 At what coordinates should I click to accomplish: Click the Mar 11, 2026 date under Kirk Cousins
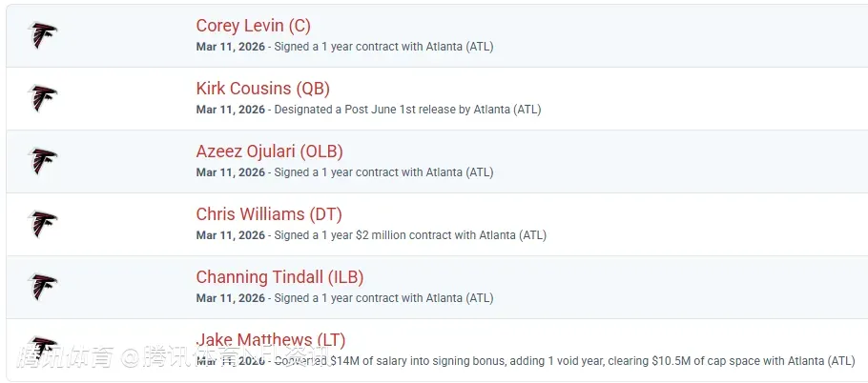click(x=230, y=110)
